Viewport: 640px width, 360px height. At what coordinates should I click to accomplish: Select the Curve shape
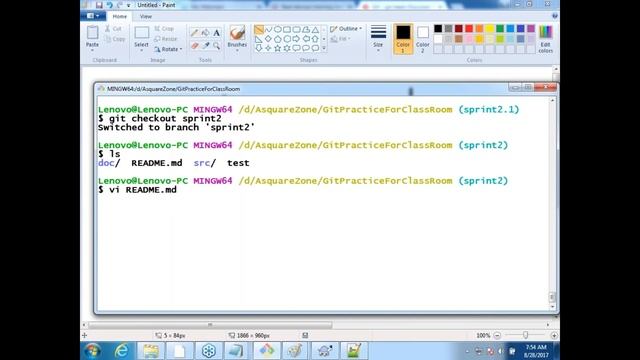point(268,30)
